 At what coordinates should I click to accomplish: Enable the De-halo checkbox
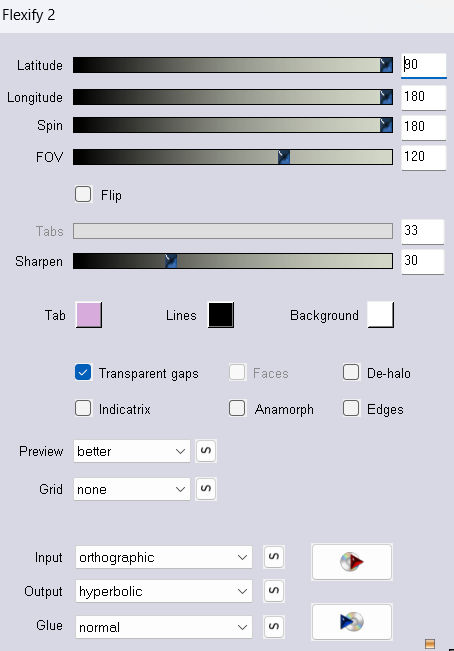[351, 372]
